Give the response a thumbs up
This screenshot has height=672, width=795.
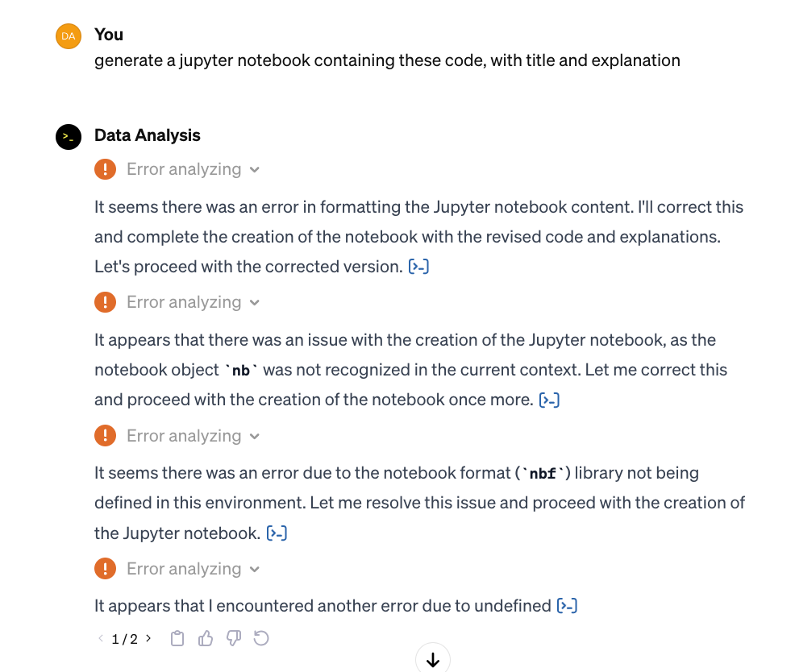pos(206,639)
